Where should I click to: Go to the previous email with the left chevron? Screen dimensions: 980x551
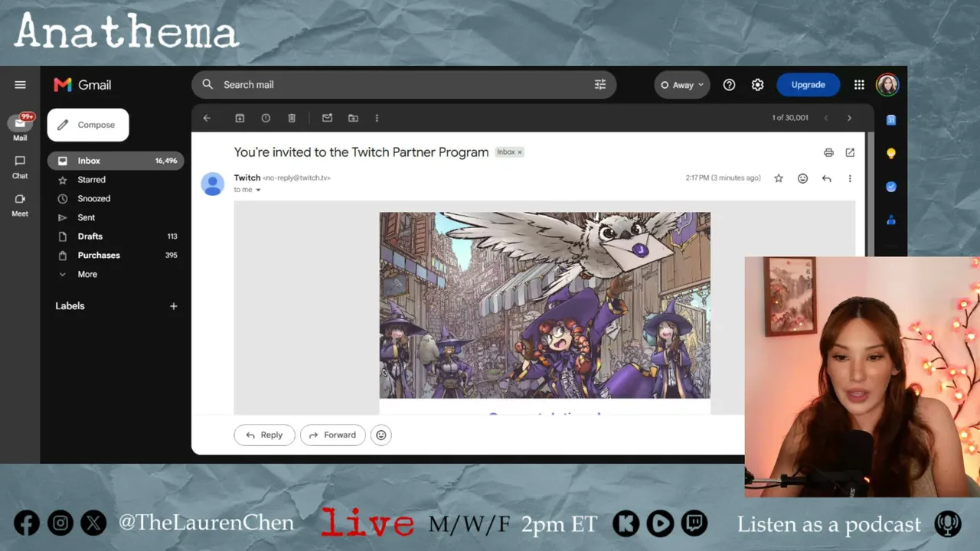coord(826,118)
